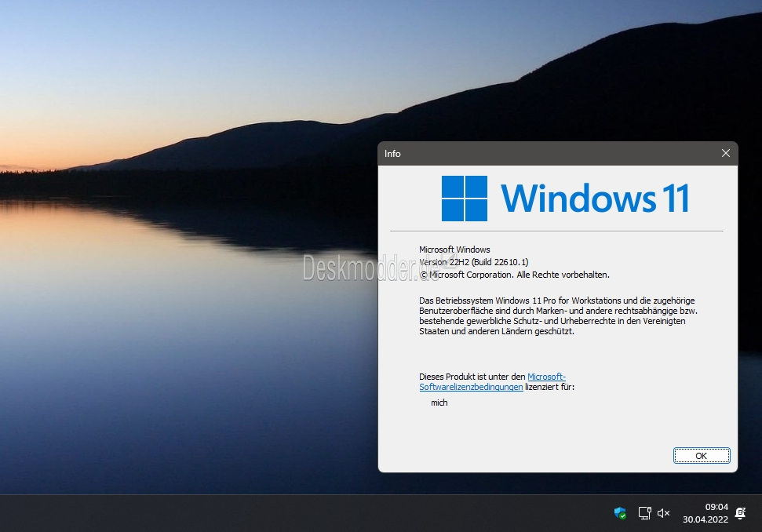
Task: Click the Windows 11 logo in dialog
Action: coord(565,199)
